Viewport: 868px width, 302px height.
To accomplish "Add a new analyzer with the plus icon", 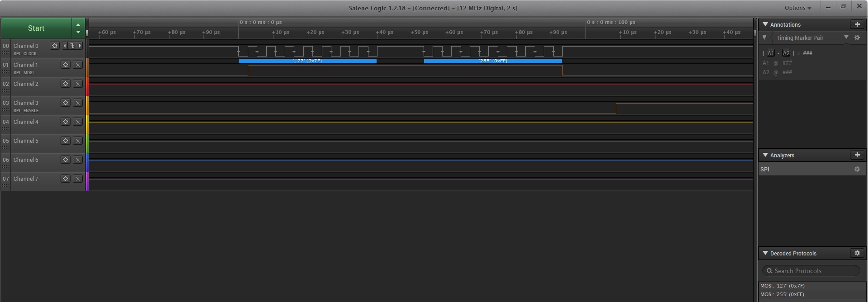I will (x=857, y=155).
